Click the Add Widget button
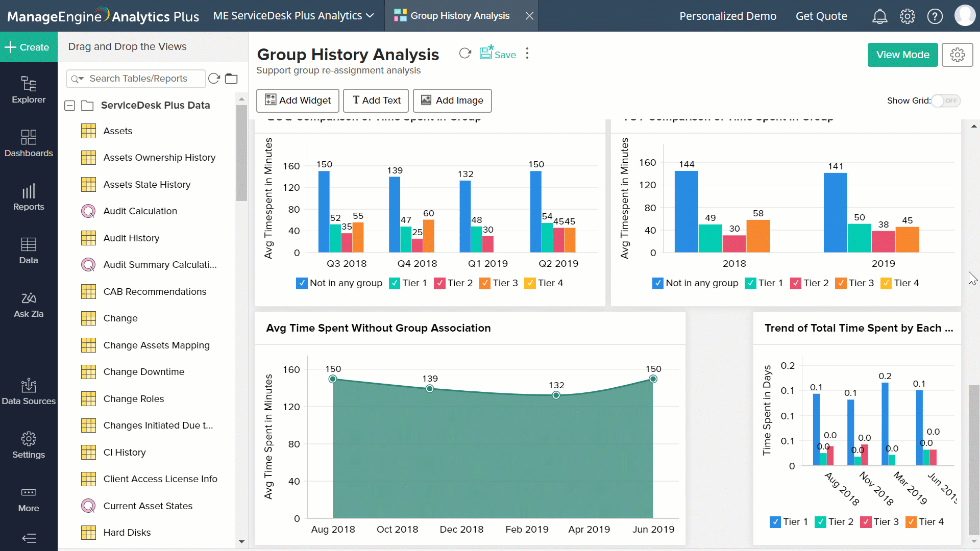Image resolution: width=980 pixels, height=551 pixels. (x=298, y=101)
